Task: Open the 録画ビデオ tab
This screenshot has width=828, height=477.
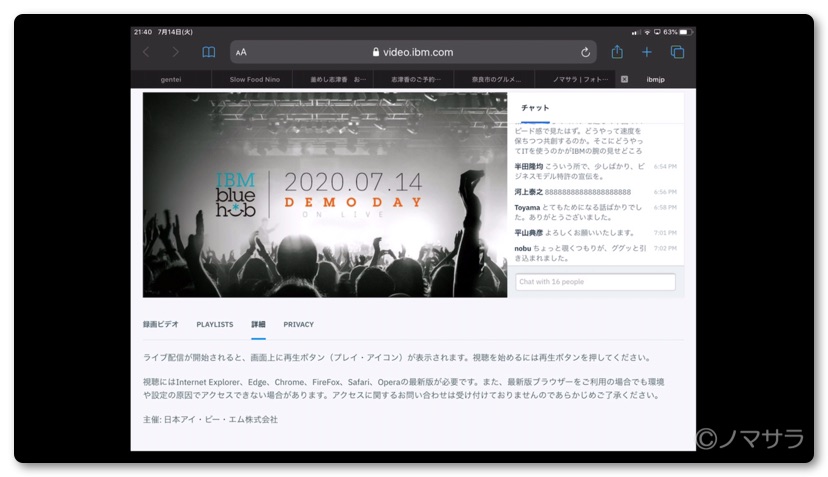Action: 161,324
